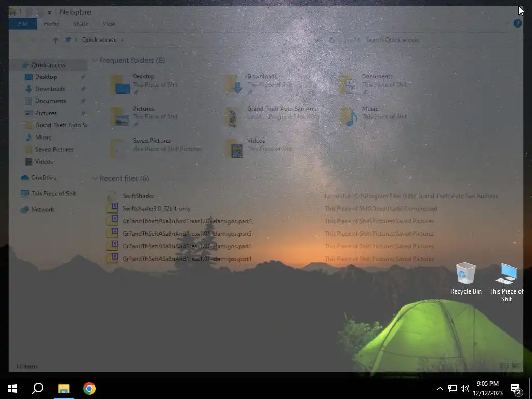Collapse the Recent files section
This screenshot has height=399, width=532.
[95, 179]
